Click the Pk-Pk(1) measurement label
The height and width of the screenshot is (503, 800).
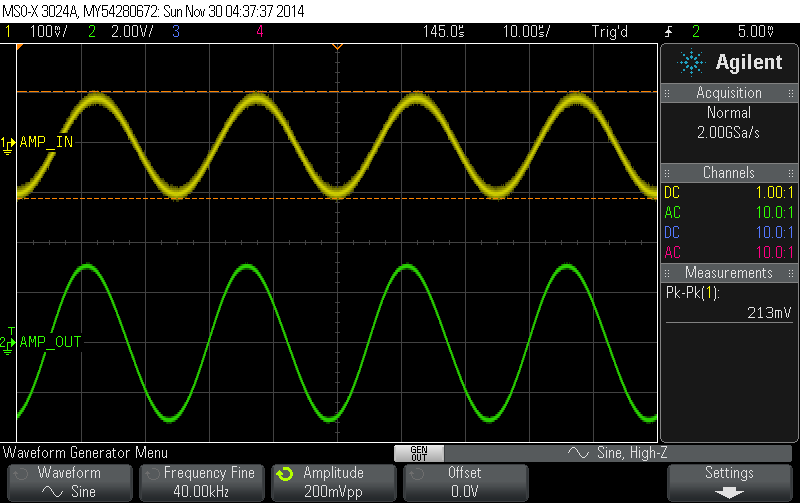[x=692, y=293]
